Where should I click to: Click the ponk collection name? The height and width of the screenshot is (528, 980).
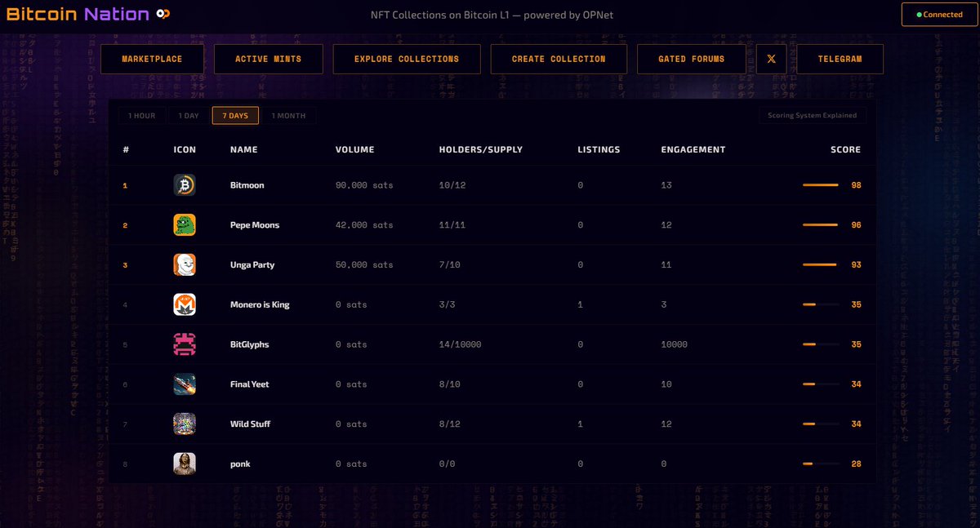tap(240, 464)
